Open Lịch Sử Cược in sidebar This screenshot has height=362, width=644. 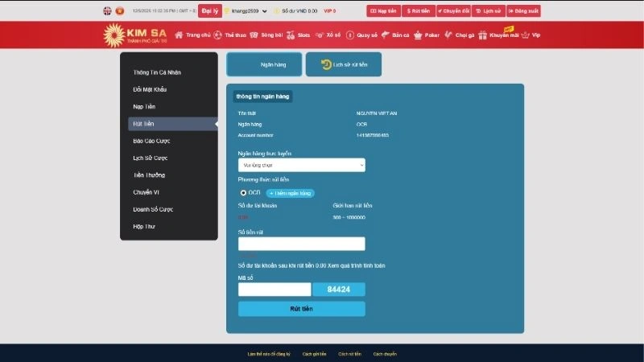tap(151, 158)
